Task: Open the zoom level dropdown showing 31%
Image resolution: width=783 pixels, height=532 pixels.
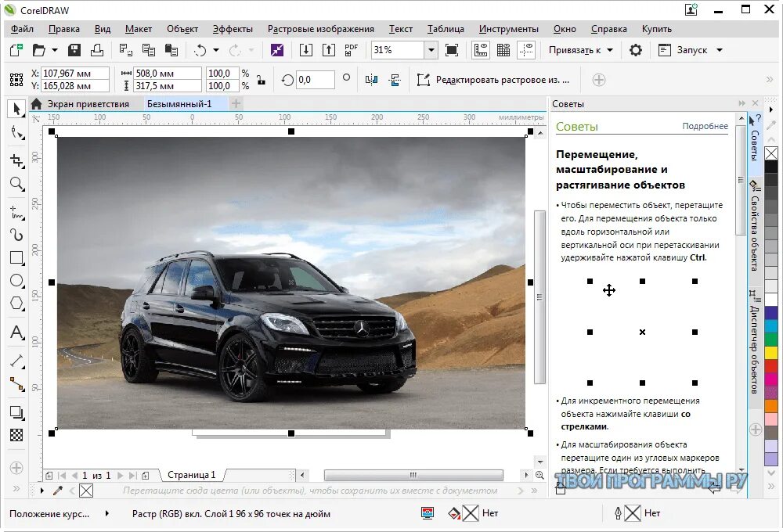Action: coord(433,49)
